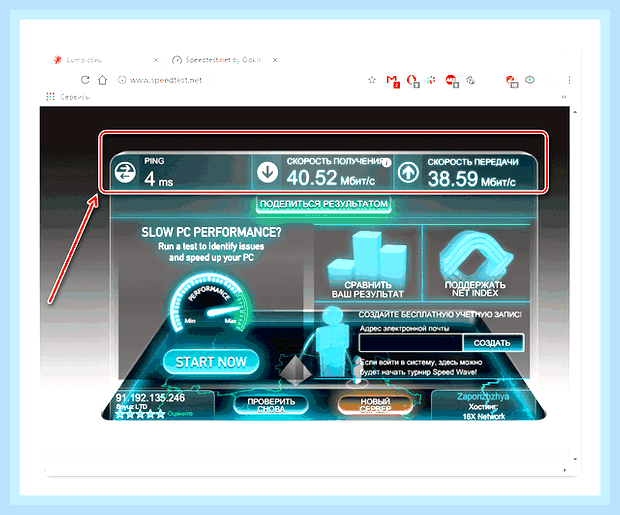The height and width of the screenshot is (515, 620).
Task: Click the site info icon in address bar
Action: coord(122,80)
